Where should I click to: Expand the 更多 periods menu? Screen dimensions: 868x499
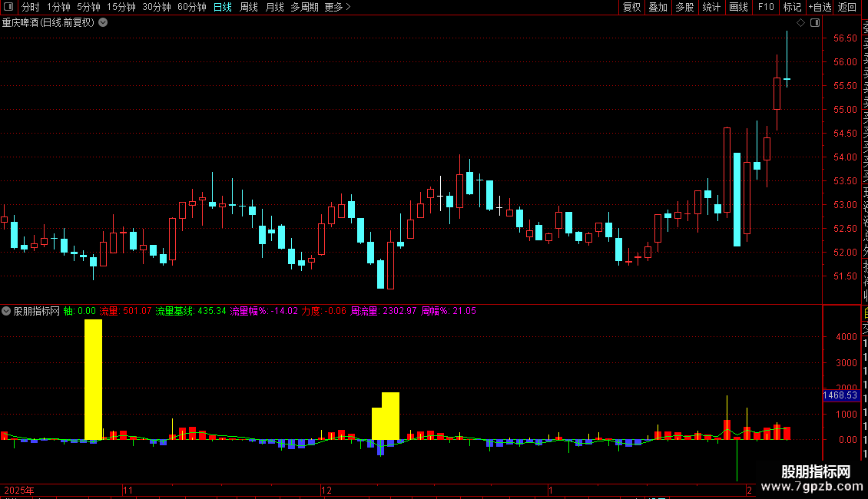coord(337,7)
